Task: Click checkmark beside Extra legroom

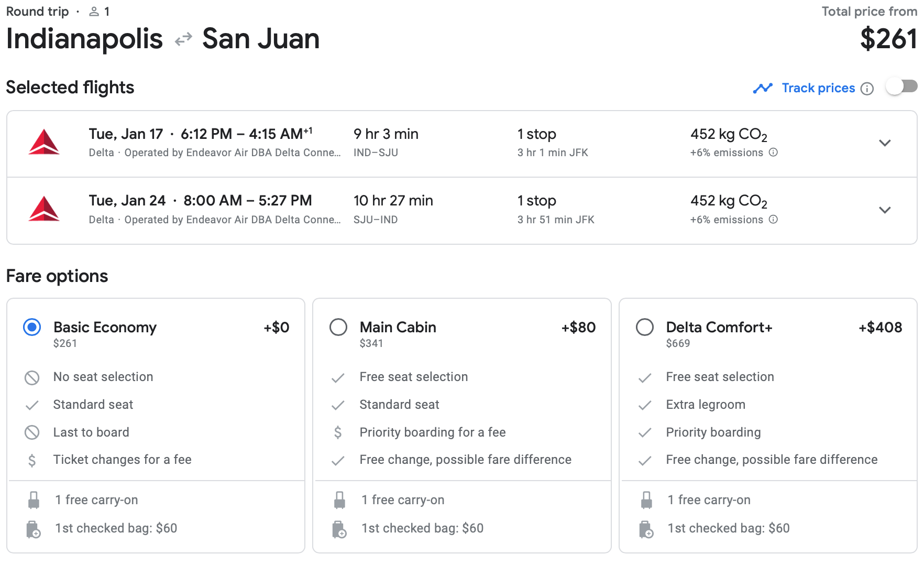Action: (645, 405)
